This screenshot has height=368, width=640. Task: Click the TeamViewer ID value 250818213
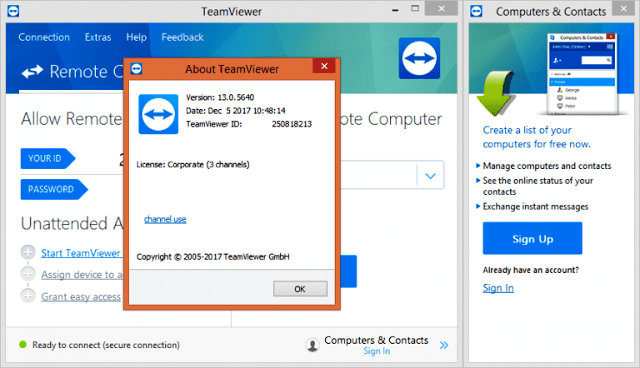coord(292,124)
